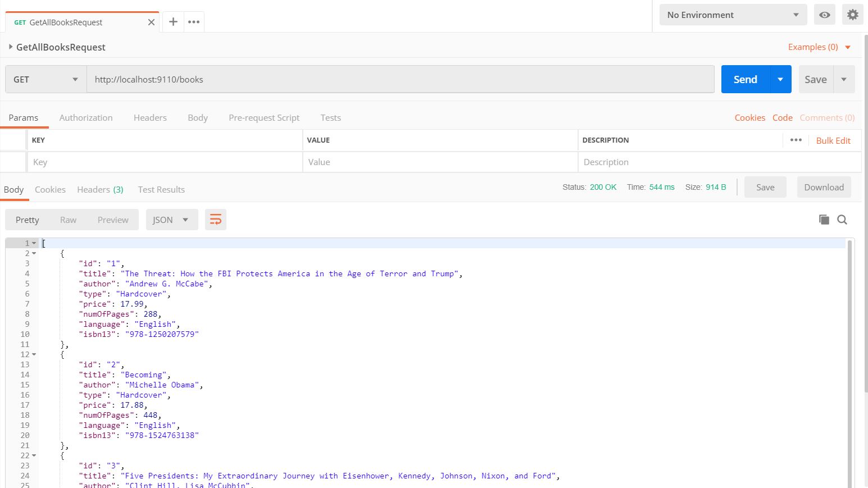Open manage environments gear icon

(x=852, y=15)
